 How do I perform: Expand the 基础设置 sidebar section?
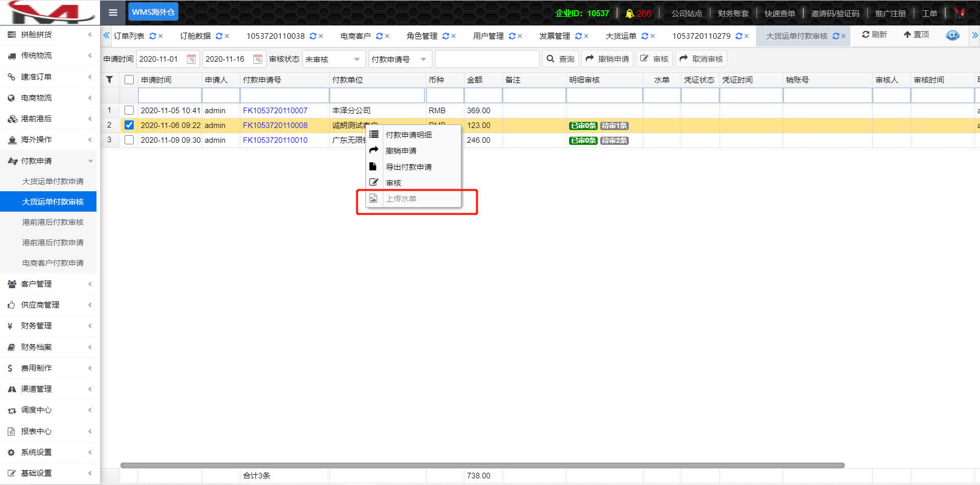[x=90, y=473]
